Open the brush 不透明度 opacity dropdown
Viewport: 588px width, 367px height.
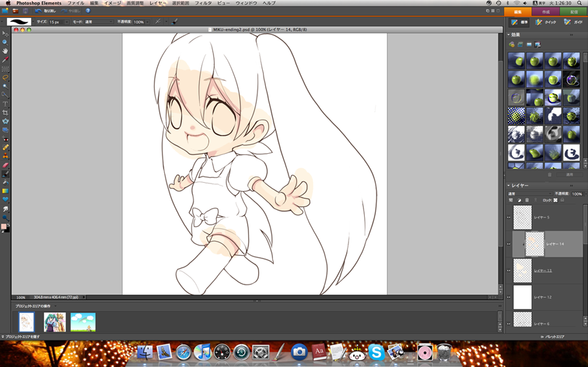[x=147, y=22]
